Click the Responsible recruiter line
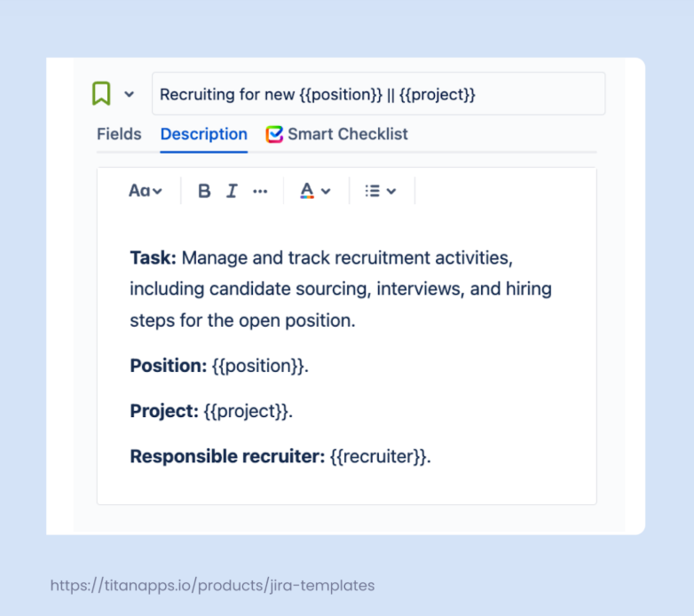694x616 pixels. (x=280, y=457)
